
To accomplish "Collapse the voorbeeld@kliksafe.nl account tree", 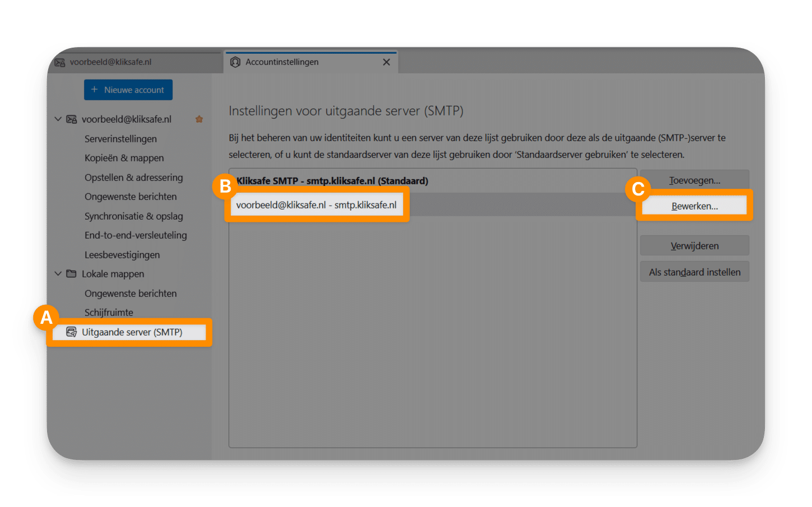I will click(x=58, y=119).
